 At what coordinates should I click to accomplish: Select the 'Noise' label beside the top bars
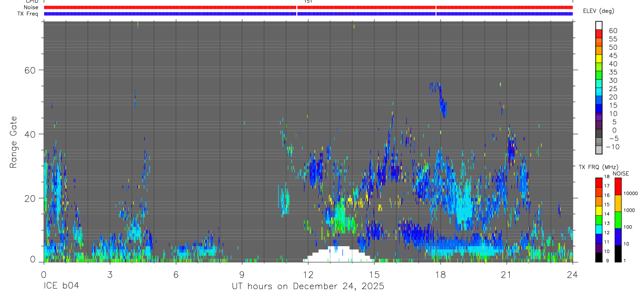tap(31, 8)
